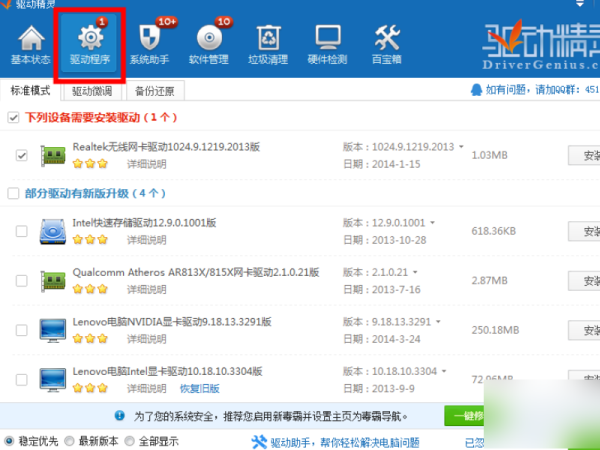Image resolution: width=600 pixels, height=450 pixels.
Task: Click the star rating of Qualcomm Atheros driver
Action: coord(90,289)
